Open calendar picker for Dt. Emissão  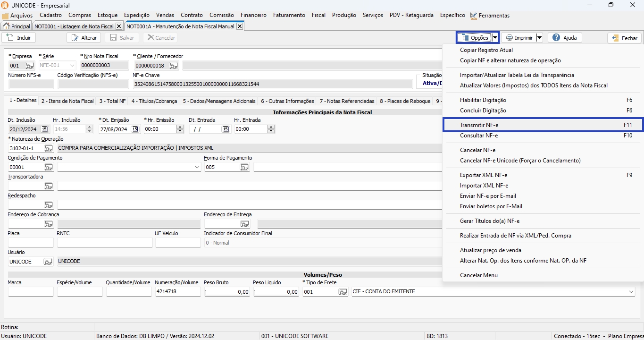pos(135,129)
